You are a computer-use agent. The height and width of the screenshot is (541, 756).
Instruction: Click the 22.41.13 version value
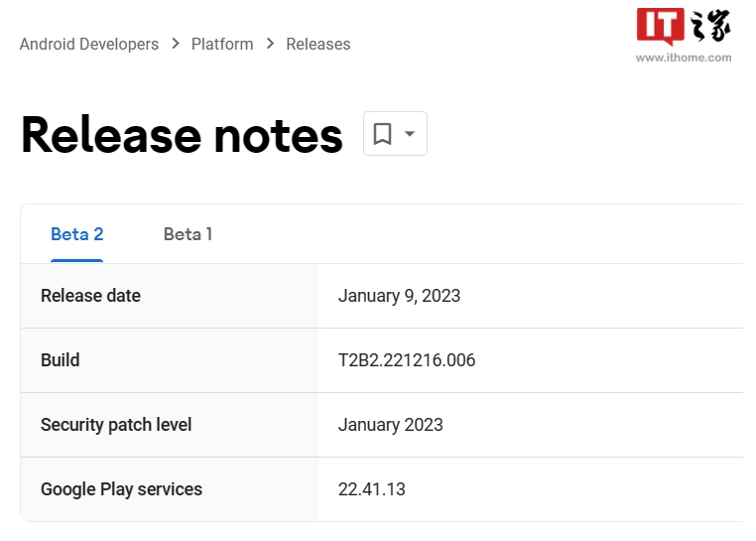(x=371, y=489)
